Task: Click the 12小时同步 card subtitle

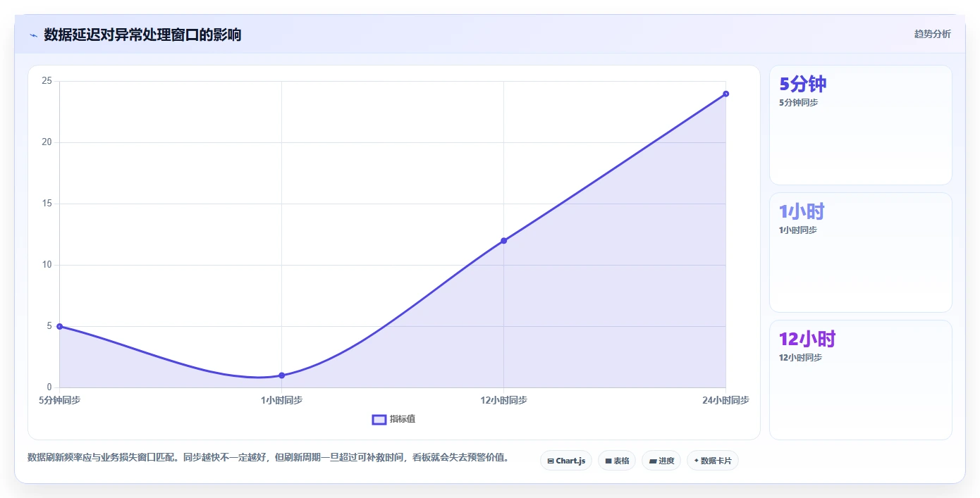Action: [x=800, y=358]
